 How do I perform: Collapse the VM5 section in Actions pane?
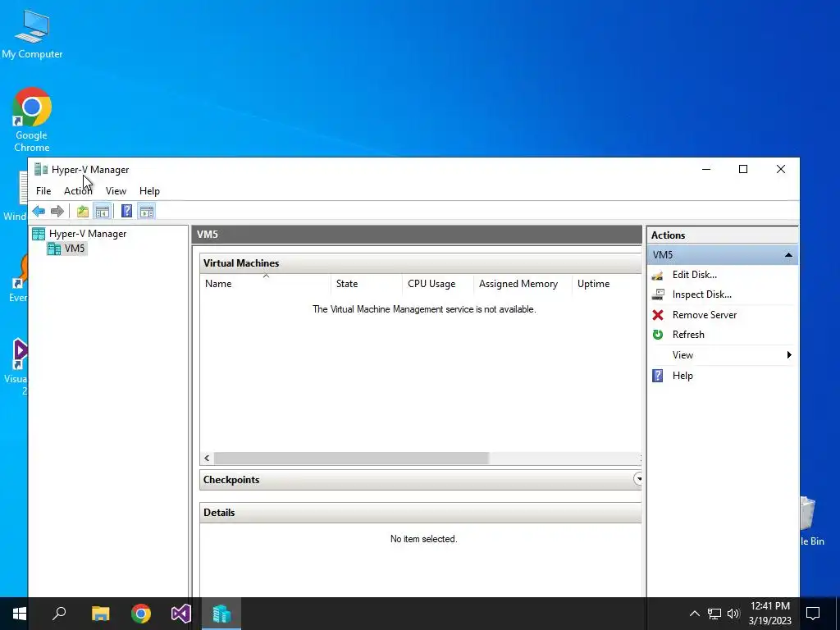click(x=788, y=255)
